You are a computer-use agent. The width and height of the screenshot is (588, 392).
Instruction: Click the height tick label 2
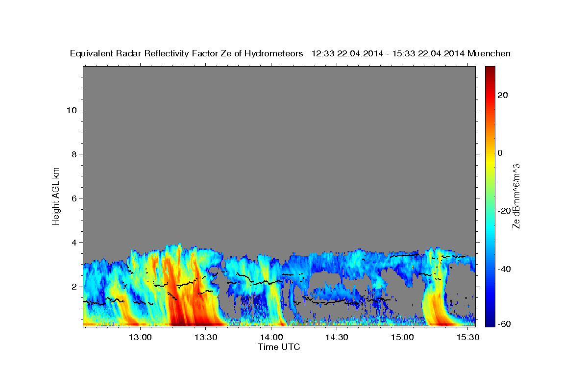pyautogui.click(x=74, y=286)
